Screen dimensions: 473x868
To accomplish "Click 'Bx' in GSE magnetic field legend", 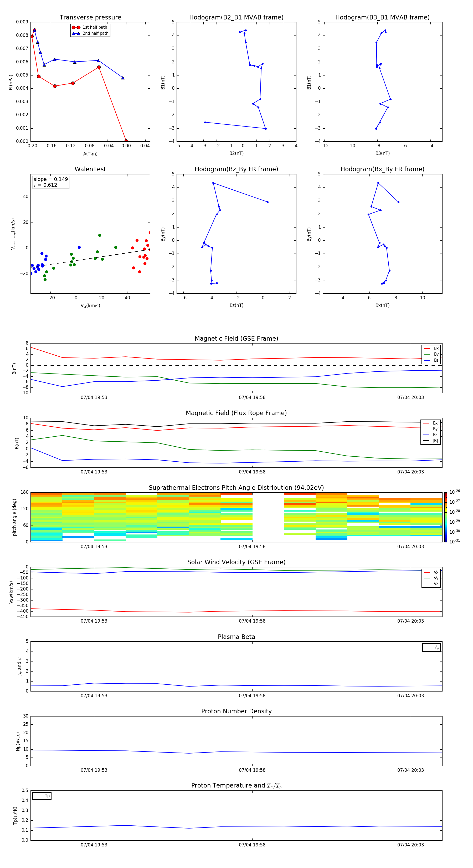I will pos(431,349).
